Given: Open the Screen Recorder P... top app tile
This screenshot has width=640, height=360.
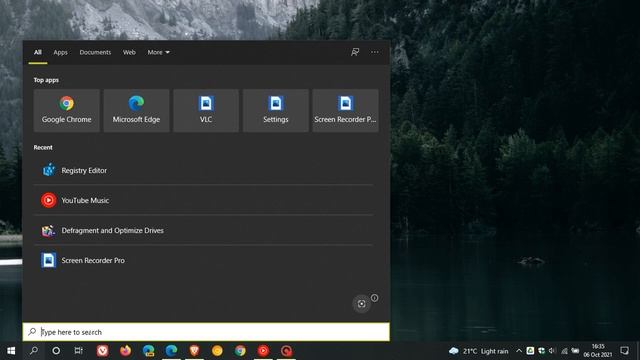Looking at the screenshot, I should coord(345,110).
